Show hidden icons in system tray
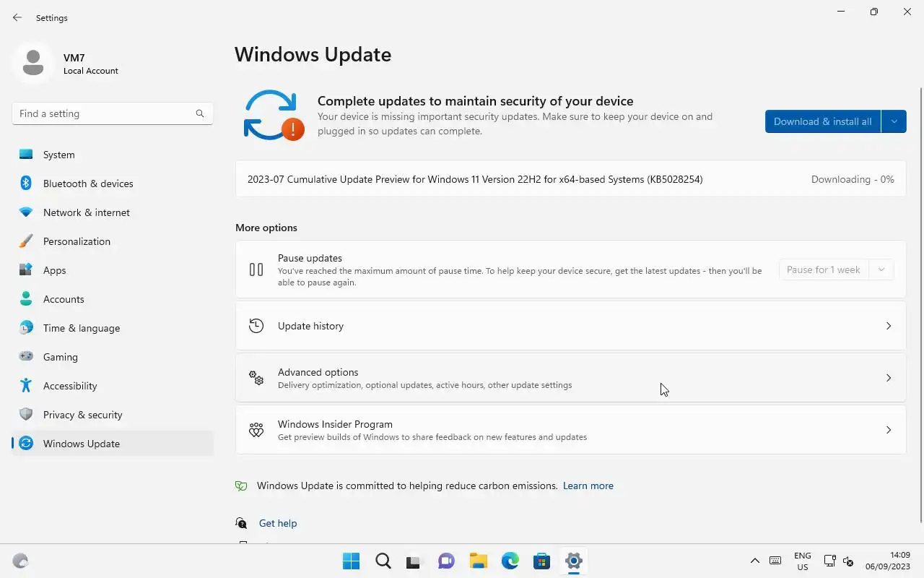924x578 pixels. point(755,561)
